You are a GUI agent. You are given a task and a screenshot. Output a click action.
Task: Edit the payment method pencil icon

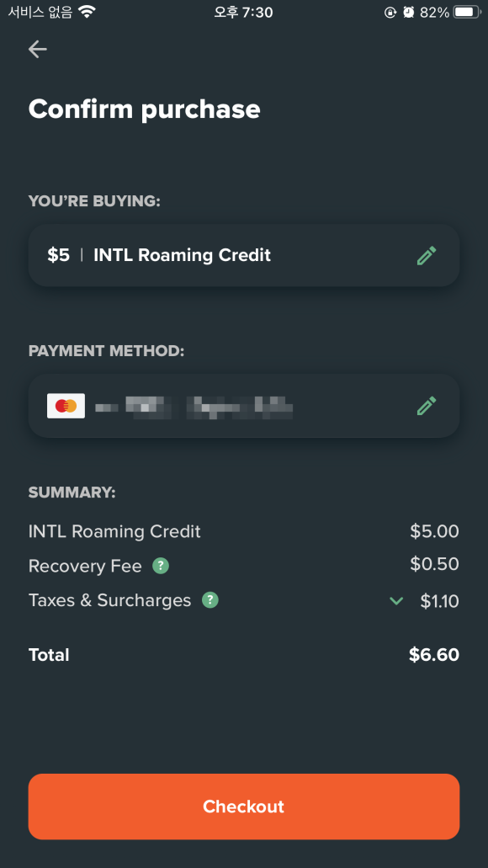coord(427,406)
